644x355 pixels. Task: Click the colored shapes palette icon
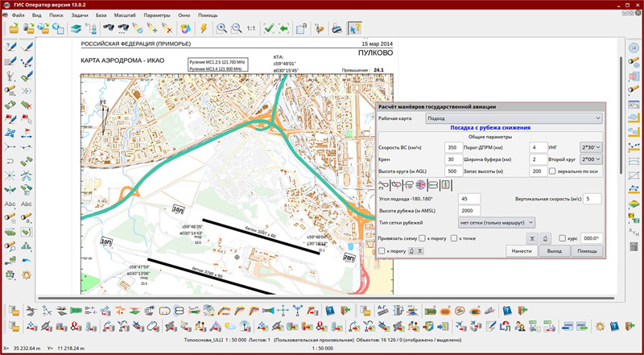(186, 28)
